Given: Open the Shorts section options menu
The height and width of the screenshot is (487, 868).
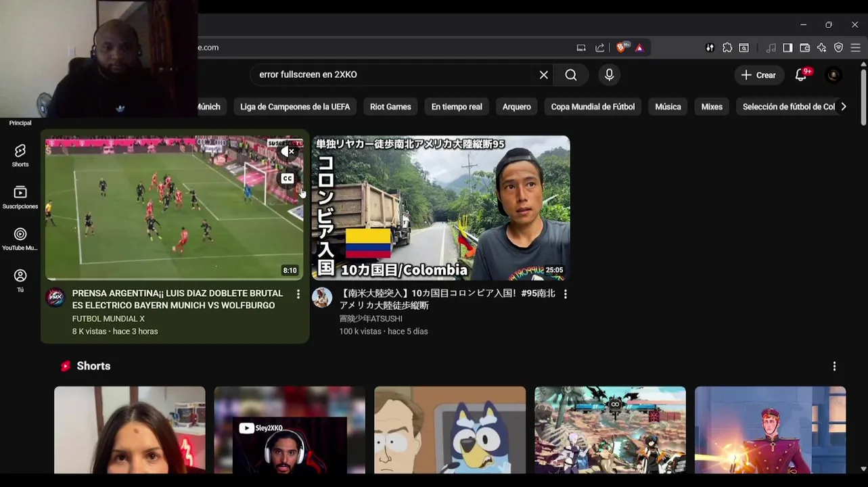Looking at the screenshot, I should coord(834,366).
